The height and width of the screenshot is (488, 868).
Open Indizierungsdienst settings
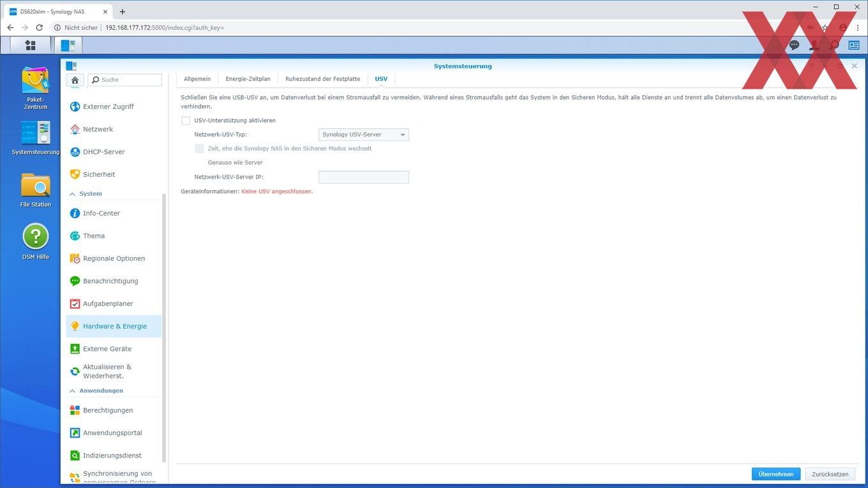[x=114, y=455]
